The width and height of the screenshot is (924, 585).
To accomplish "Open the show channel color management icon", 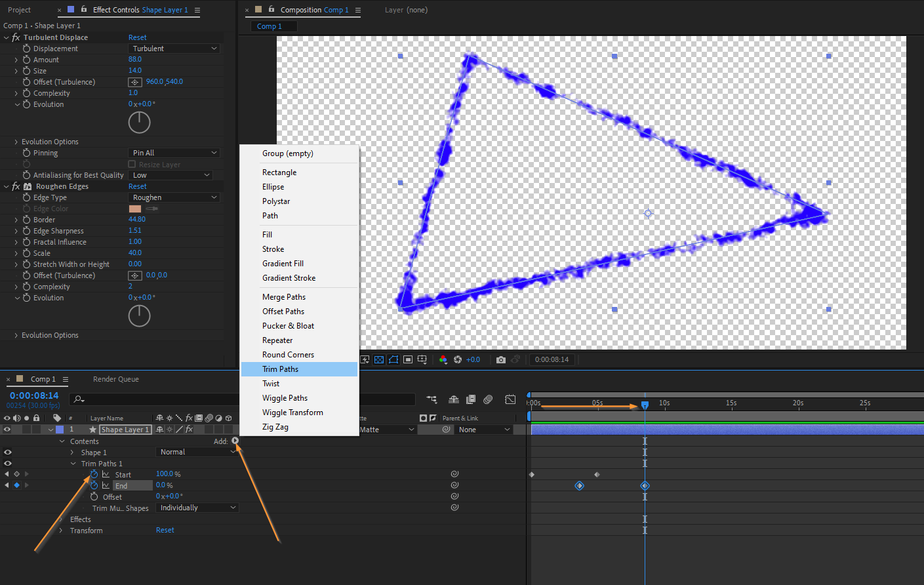I will [x=443, y=359].
